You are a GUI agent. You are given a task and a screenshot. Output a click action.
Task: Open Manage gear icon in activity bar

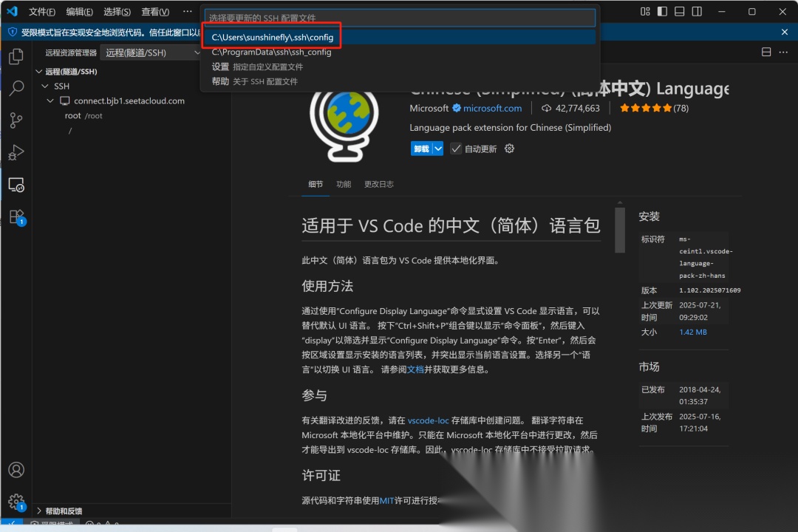click(16, 502)
